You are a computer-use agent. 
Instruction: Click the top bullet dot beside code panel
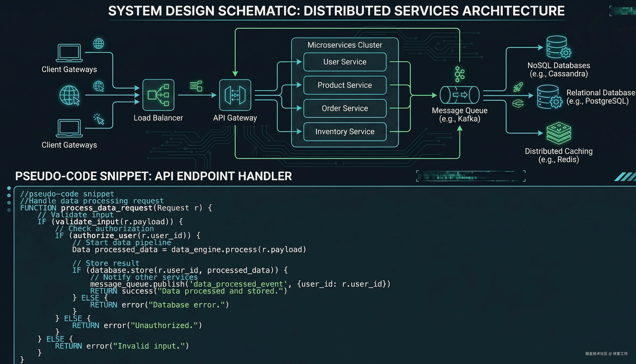(9, 188)
